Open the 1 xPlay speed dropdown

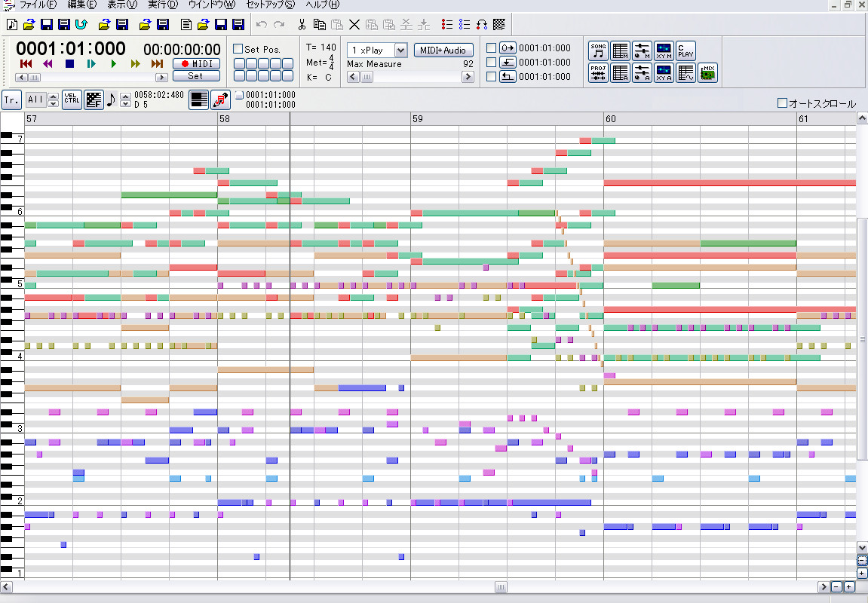coord(400,51)
